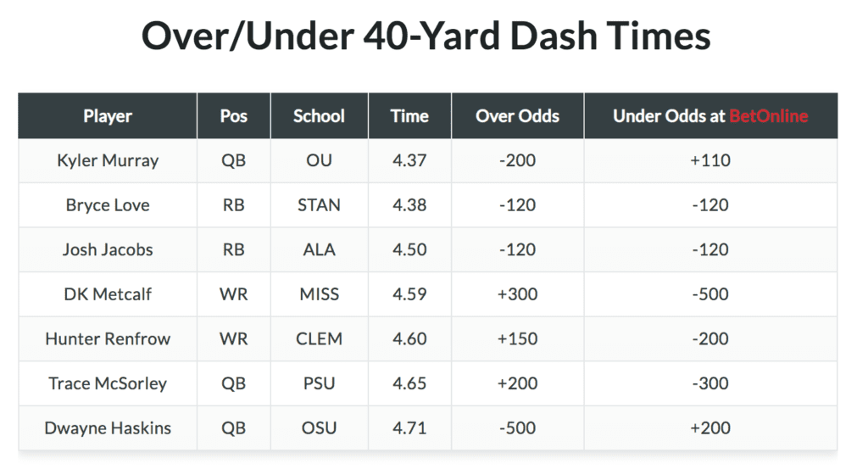This screenshot has width=868, height=475.
Task: Select the Kyler Murray player cell
Action: [108, 160]
